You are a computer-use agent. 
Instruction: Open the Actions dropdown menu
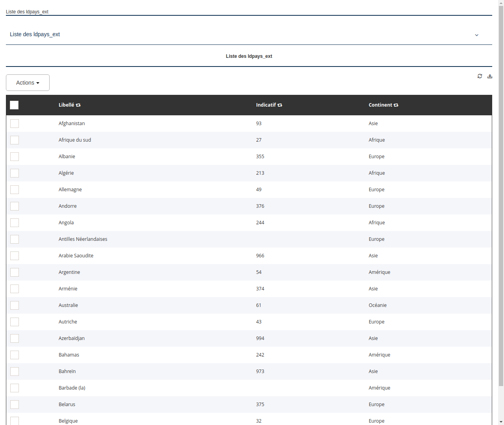pos(28,83)
